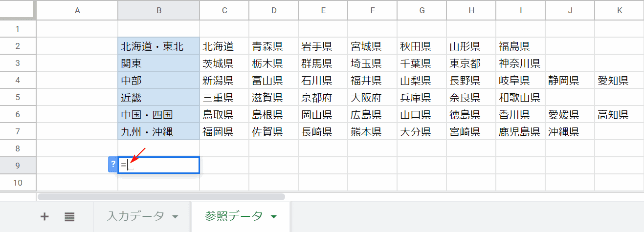Image resolution: width=644 pixels, height=232 pixels.
Task: Click cell containing 鳥取県
Action: [x=224, y=115]
